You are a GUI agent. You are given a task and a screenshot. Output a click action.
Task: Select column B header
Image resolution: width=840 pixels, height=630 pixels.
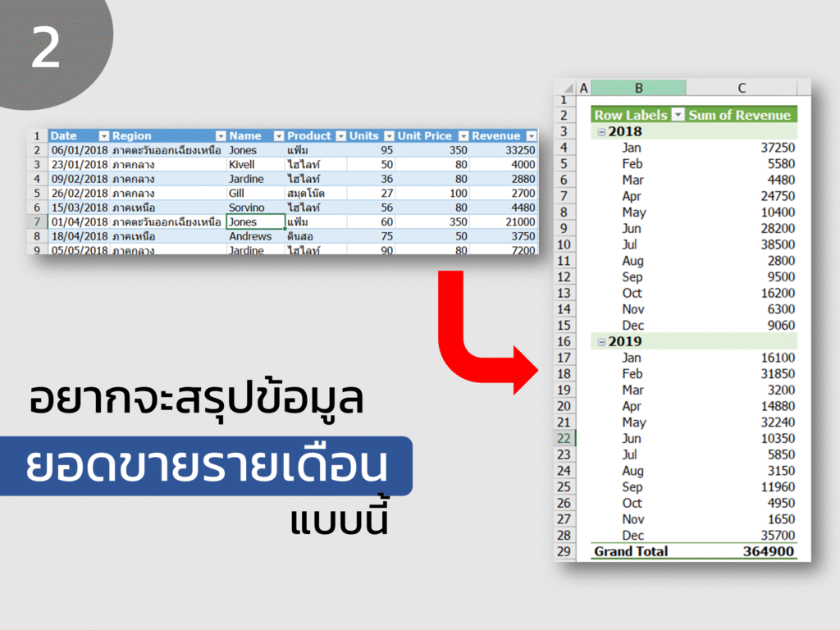638,88
